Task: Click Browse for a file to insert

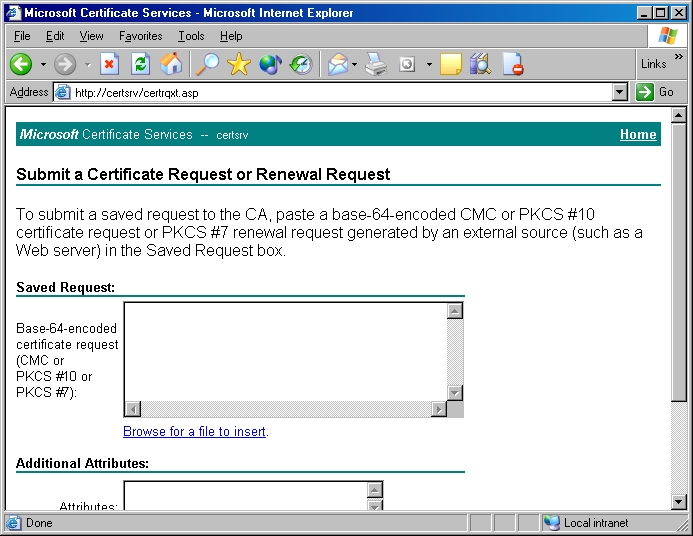Action: 194,431
